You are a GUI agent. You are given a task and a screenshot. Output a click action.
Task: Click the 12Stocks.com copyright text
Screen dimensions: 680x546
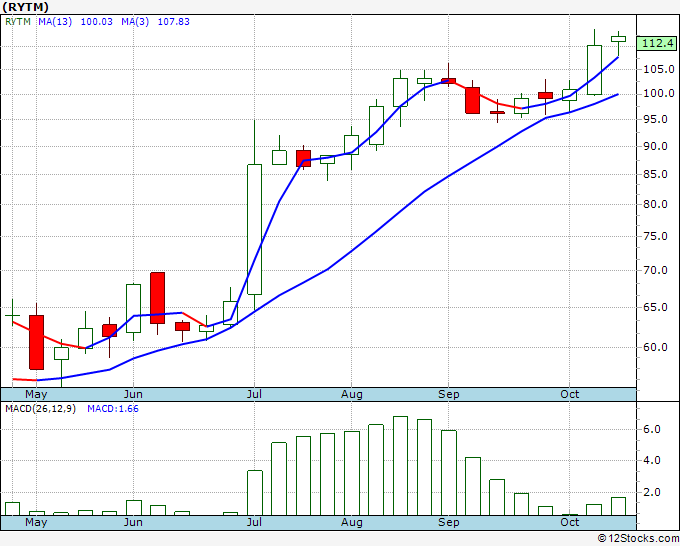pyautogui.click(x=638, y=539)
